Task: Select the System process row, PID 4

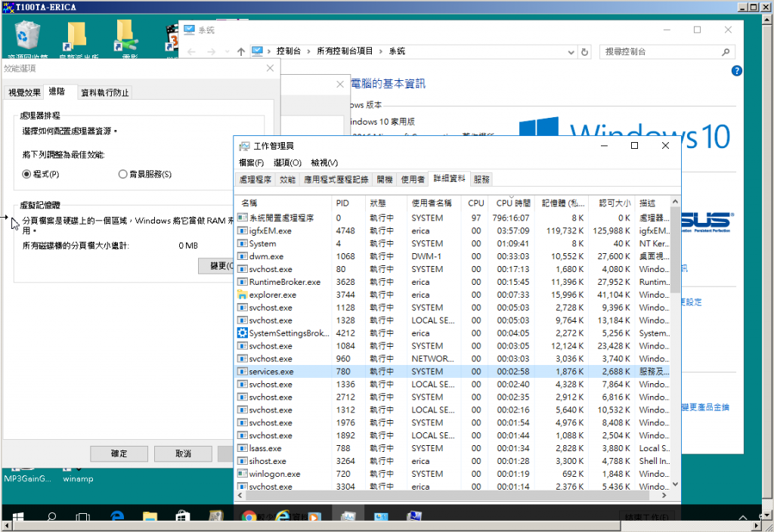Action: coord(453,243)
